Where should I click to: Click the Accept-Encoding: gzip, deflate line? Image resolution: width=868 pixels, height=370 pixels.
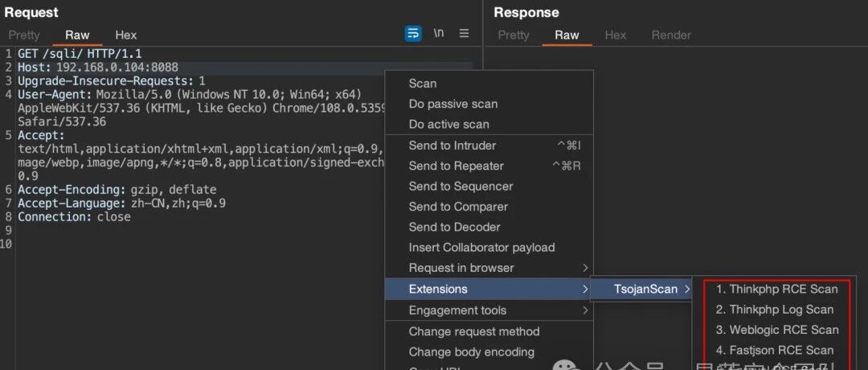pyautogui.click(x=117, y=190)
